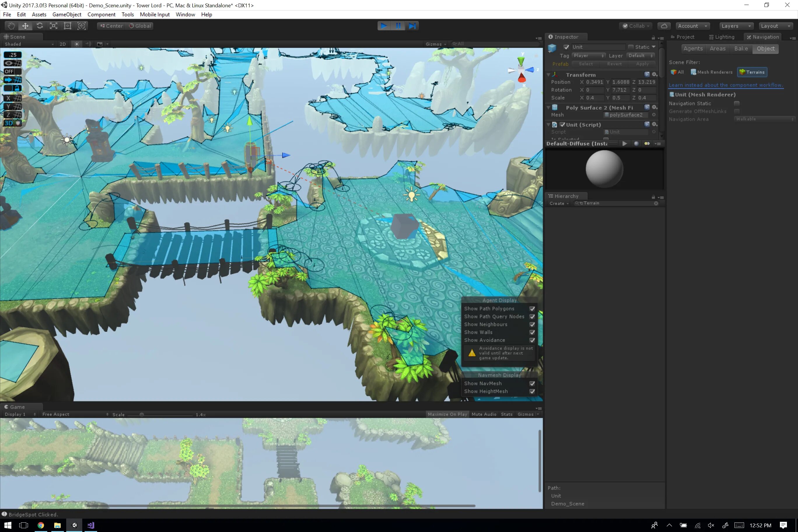This screenshot has height=532, width=798.
Task: Click the Step frame button
Action: tap(412, 26)
